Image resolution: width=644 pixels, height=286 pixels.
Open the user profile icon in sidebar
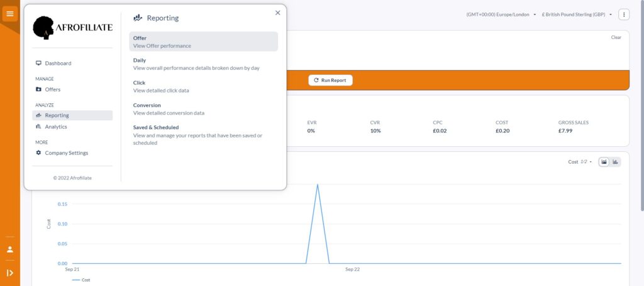pos(10,249)
